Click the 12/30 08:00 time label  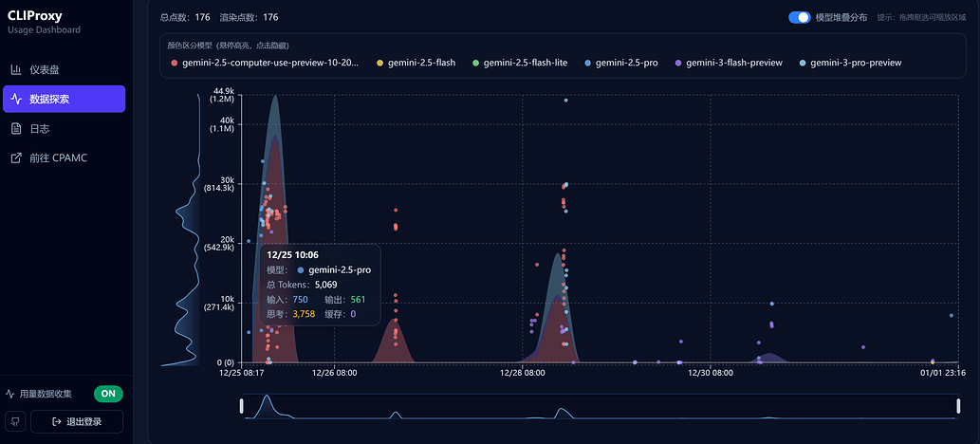tap(710, 373)
